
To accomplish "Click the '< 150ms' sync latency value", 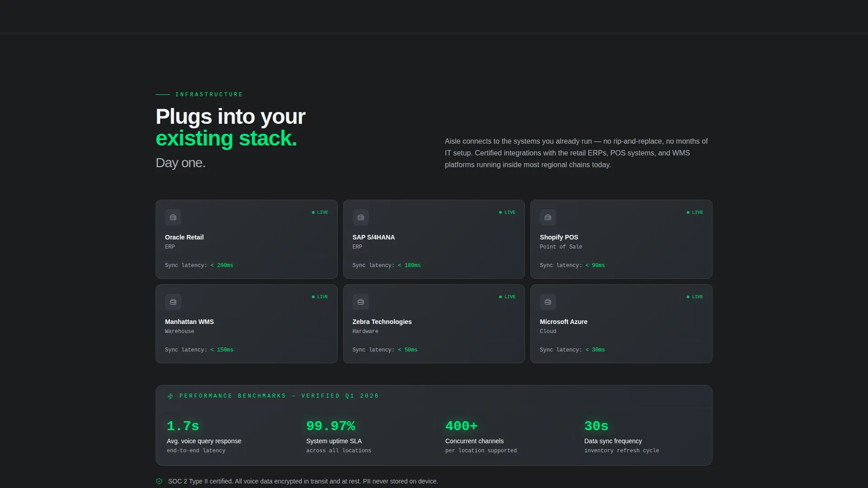I will coord(222,350).
